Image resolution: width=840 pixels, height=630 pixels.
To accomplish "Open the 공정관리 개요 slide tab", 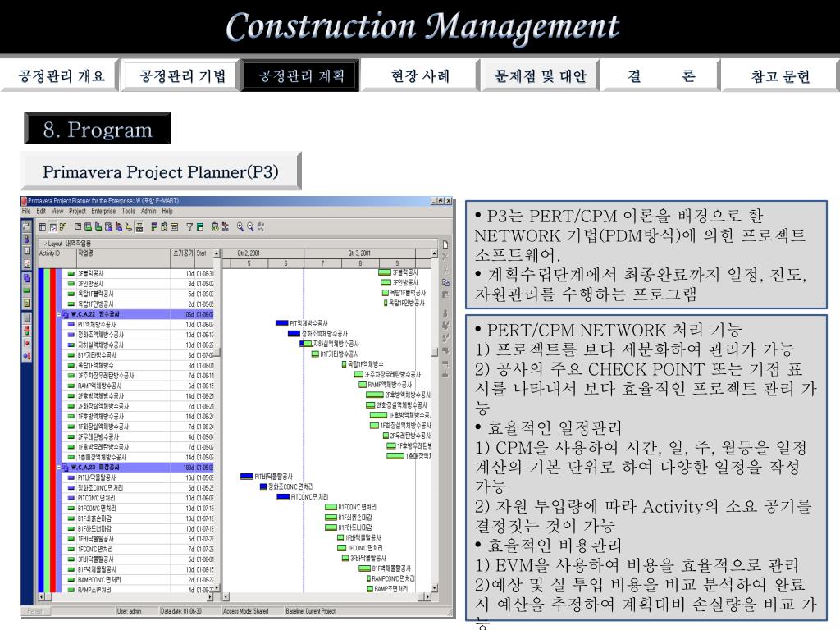I will click(x=61, y=75).
